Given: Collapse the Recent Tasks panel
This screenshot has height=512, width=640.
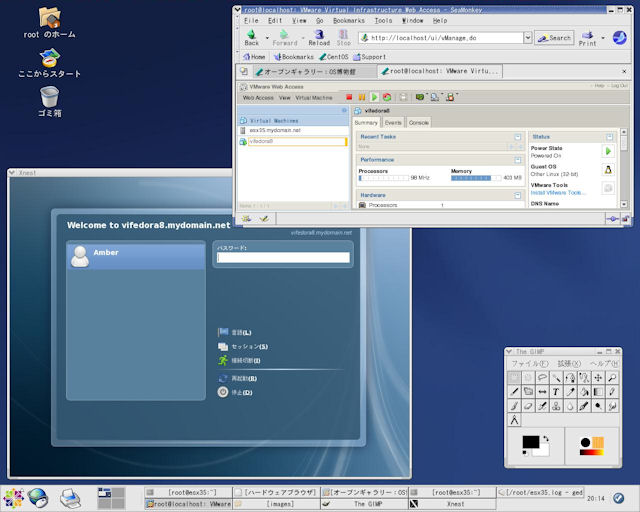Looking at the screenshot, I should coord(518,137).
